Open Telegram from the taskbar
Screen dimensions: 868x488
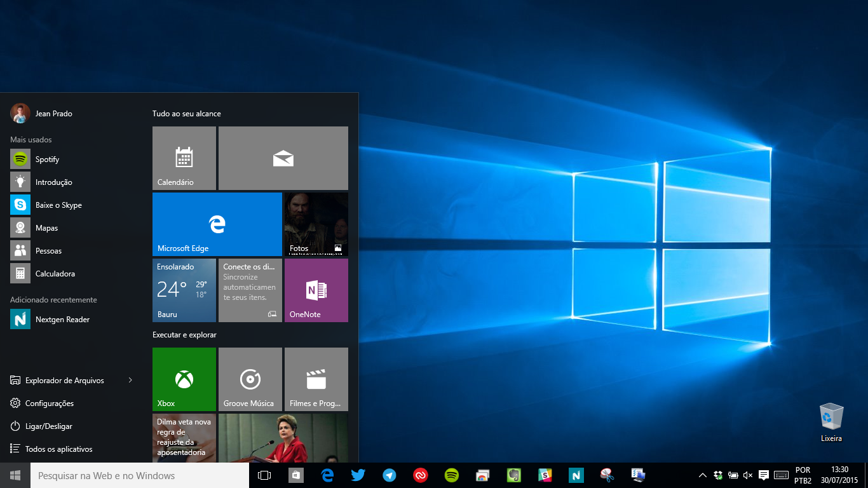(x=389, y=475)
